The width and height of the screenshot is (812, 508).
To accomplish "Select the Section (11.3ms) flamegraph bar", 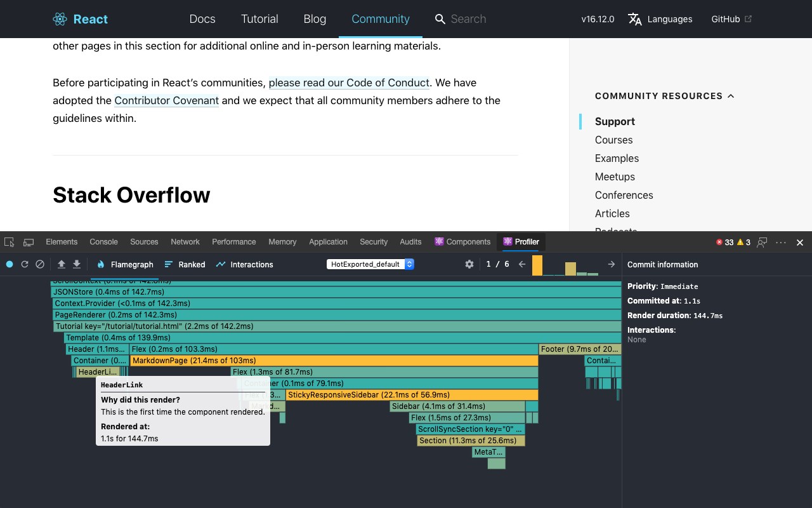I will (471, 441).
